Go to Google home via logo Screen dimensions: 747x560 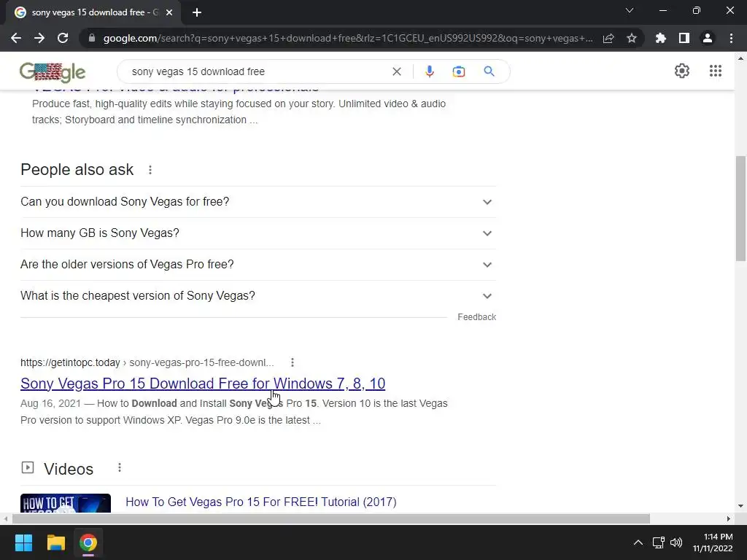coord(53,72)
